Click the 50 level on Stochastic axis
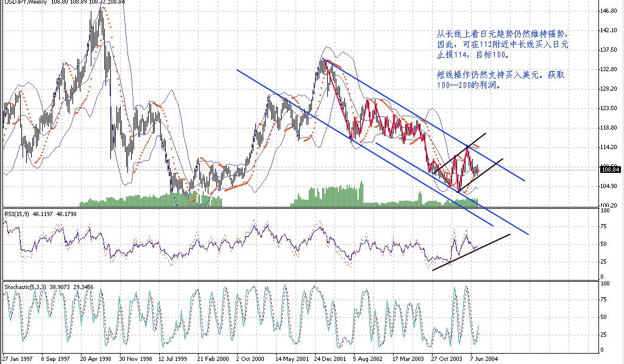624x364 pixels. tap(604, 317)
